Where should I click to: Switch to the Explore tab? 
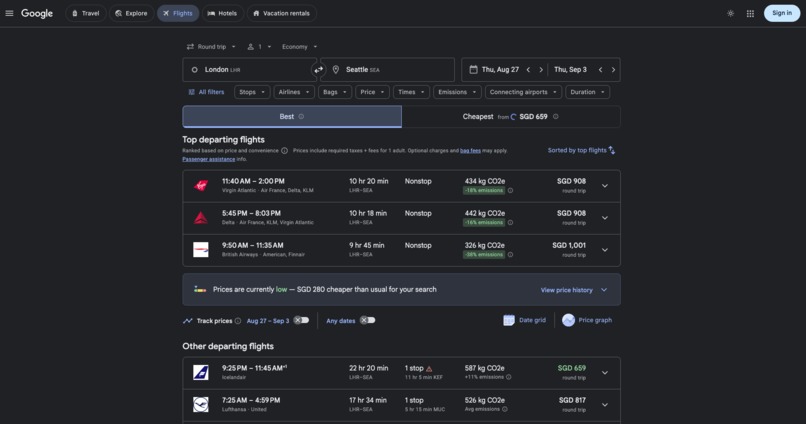tap(131, 13)
